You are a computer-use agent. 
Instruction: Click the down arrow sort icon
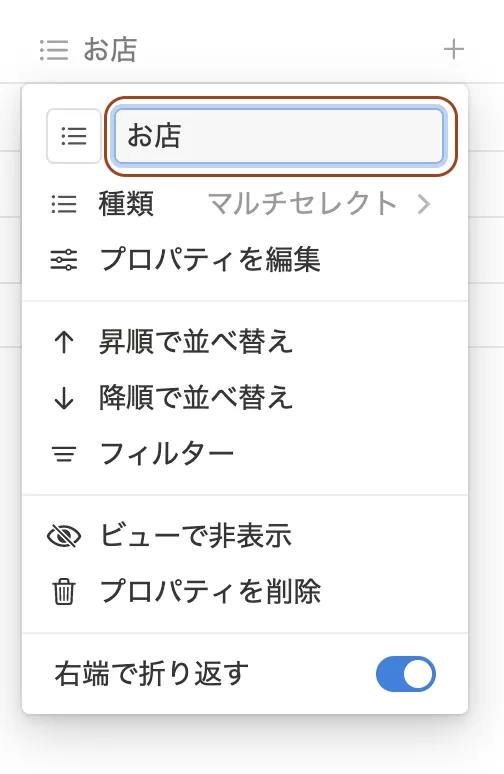64,398
